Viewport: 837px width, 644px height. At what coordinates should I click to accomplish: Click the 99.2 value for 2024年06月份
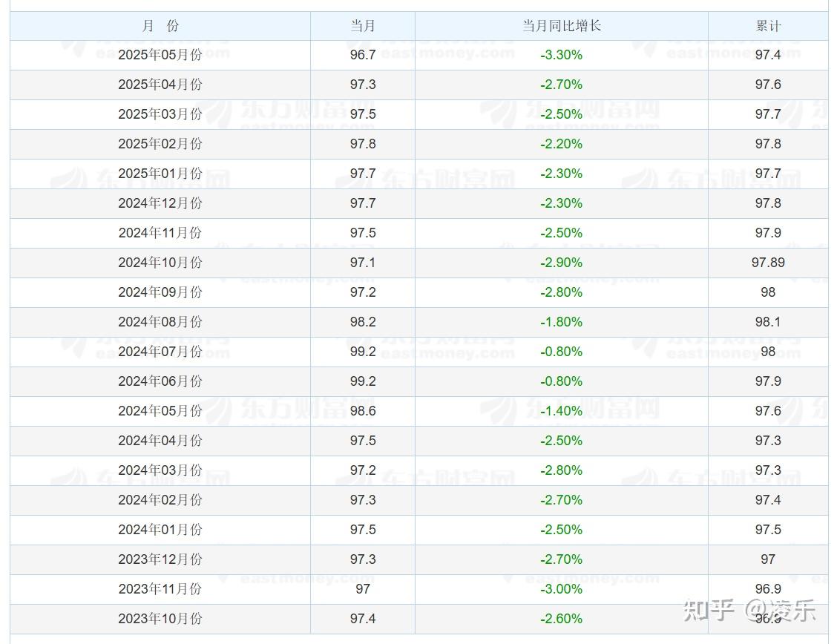coord(362,381)
